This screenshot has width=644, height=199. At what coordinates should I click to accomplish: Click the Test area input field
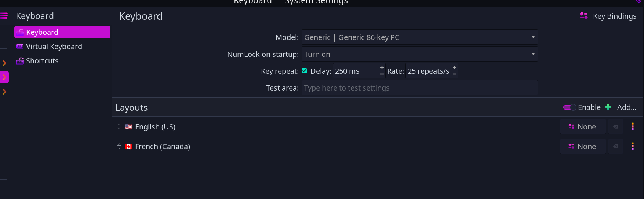click(x=419, y=88)
